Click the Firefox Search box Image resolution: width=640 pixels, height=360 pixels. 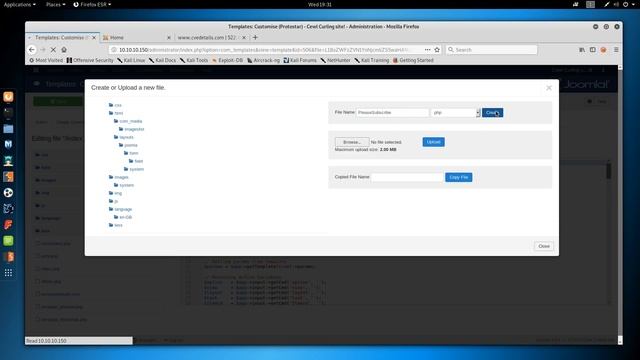click(491, 49)
